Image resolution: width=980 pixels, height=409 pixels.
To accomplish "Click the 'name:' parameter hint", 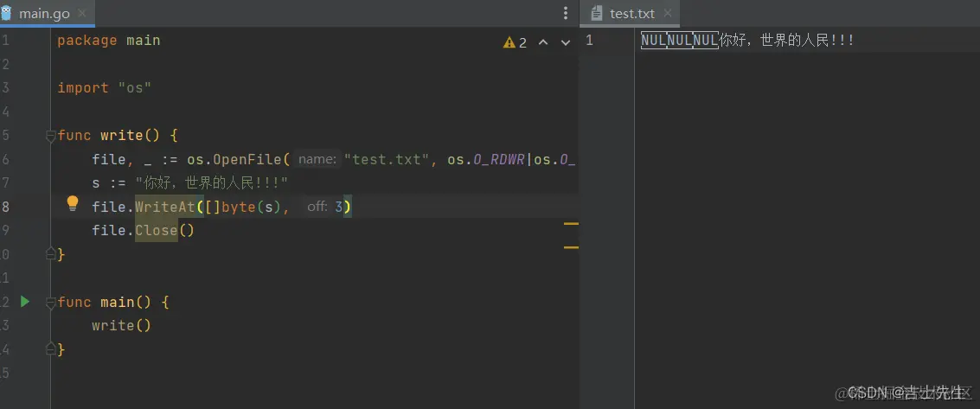I will 318,159.
